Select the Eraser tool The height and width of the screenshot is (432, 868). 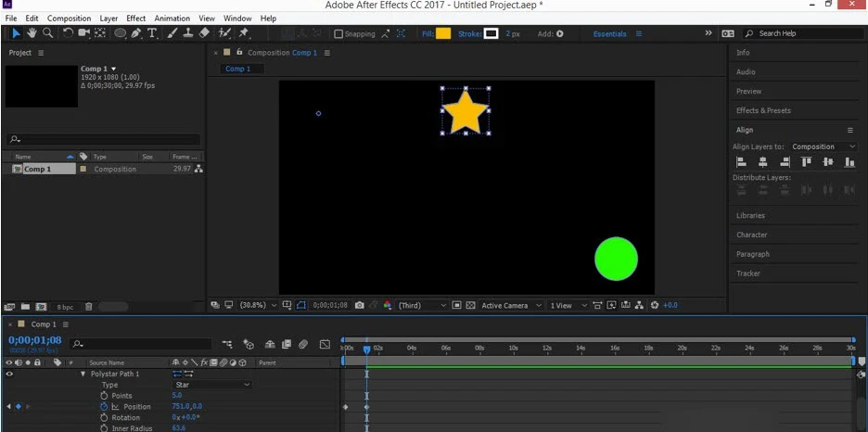click(204, 33)
